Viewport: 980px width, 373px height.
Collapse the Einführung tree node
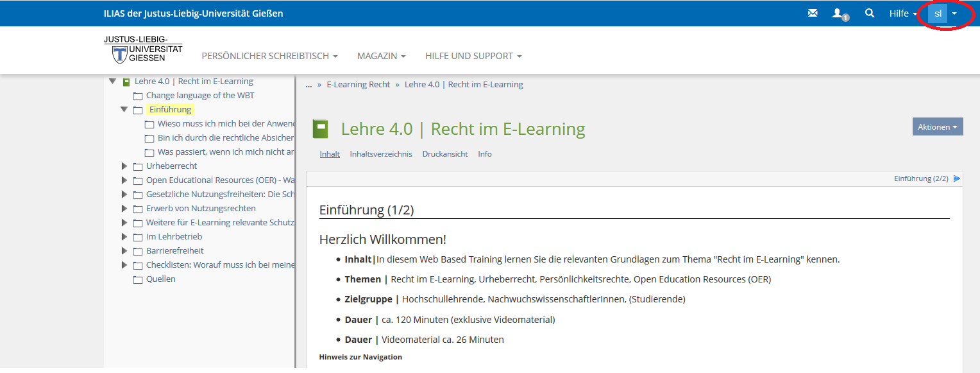coord(124,110)
